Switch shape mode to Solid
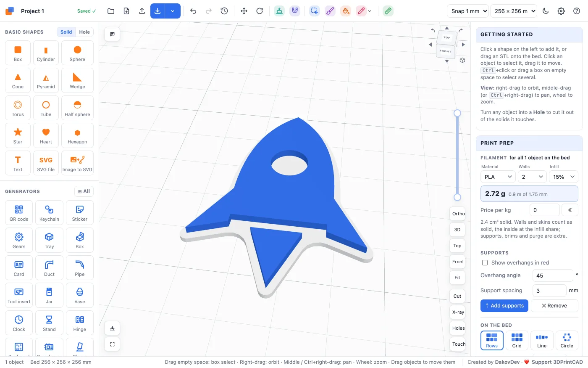Viewport: 588px width, 368px height. pos(66,32)
